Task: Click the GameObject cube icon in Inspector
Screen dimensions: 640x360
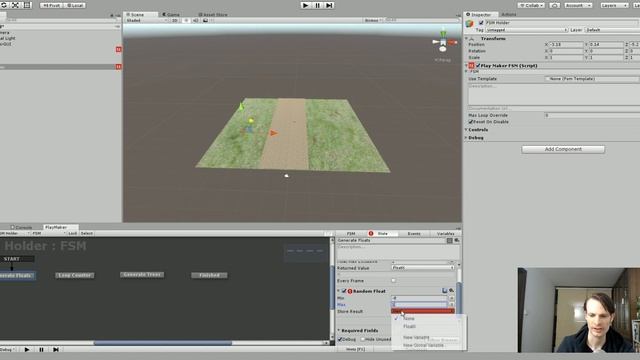Action: pos(470,24)
